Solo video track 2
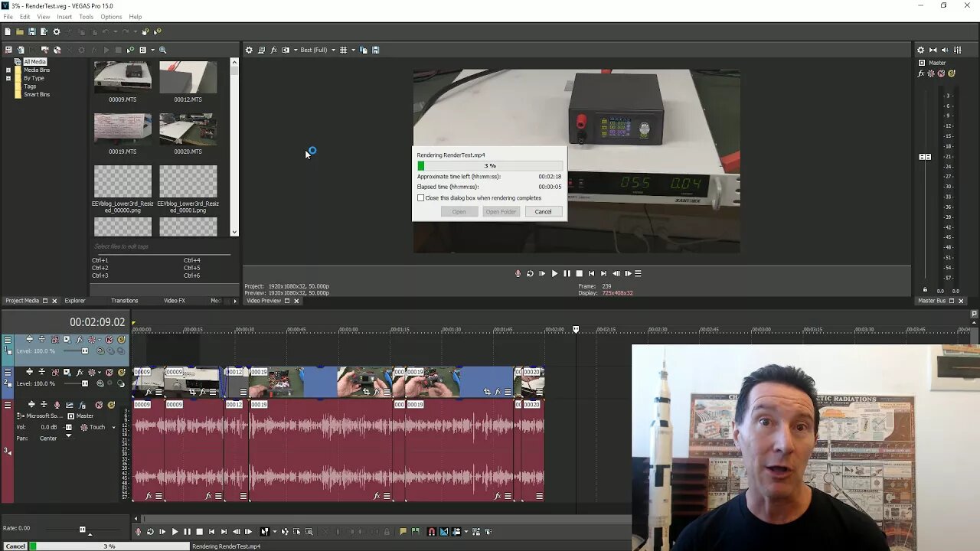The width and height of the screenshot is (980, 551). tap(121, 373)
